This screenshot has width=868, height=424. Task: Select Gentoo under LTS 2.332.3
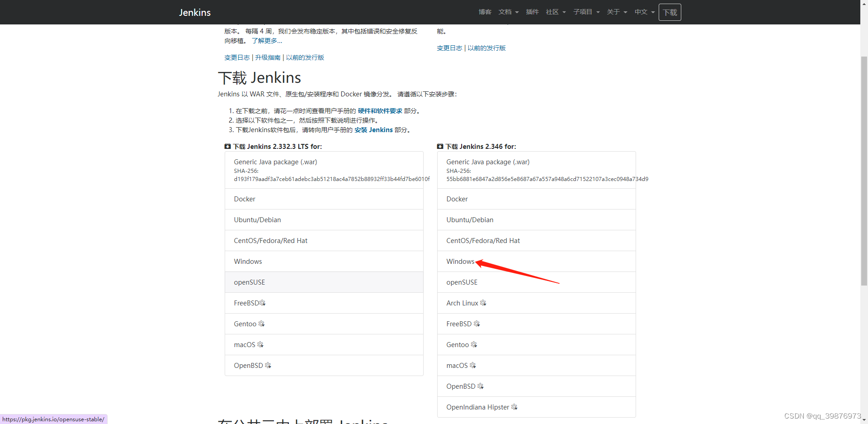coord(324,324)
